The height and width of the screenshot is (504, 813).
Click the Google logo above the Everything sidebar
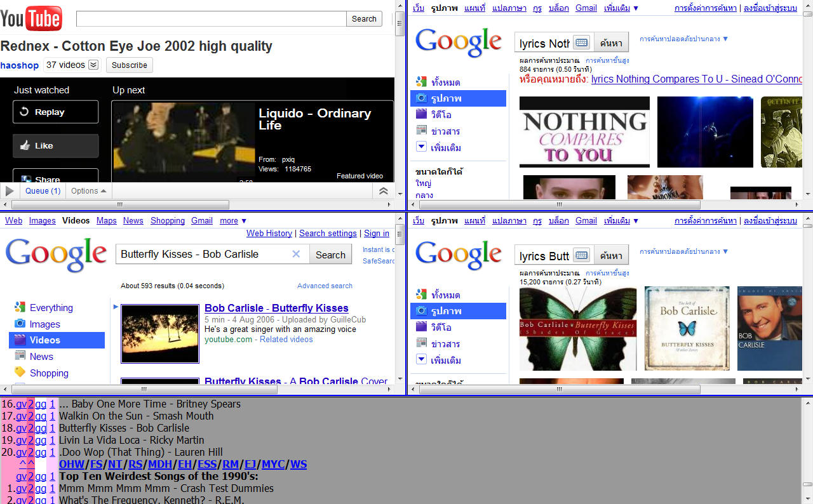57,255
